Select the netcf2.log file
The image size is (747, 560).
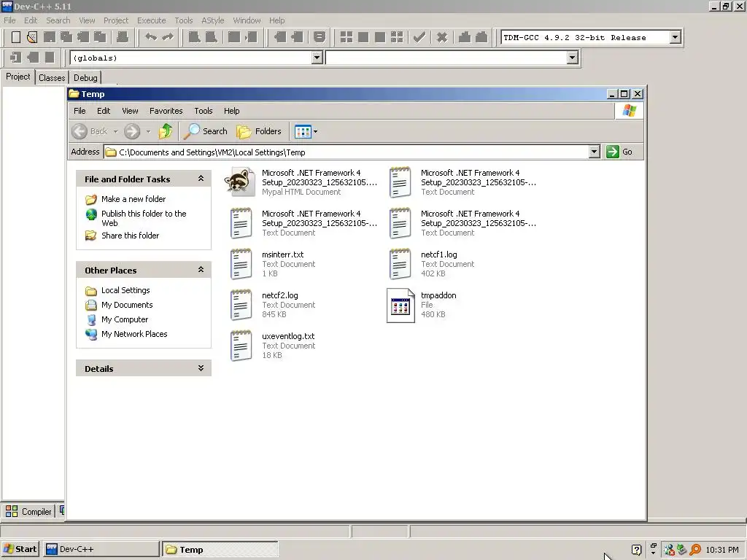273,306
